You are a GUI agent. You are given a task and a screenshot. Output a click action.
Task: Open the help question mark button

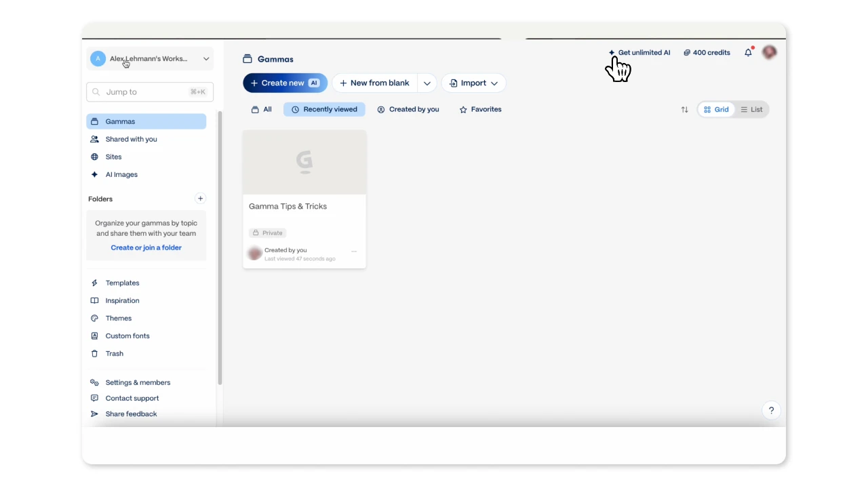point(771,410)
